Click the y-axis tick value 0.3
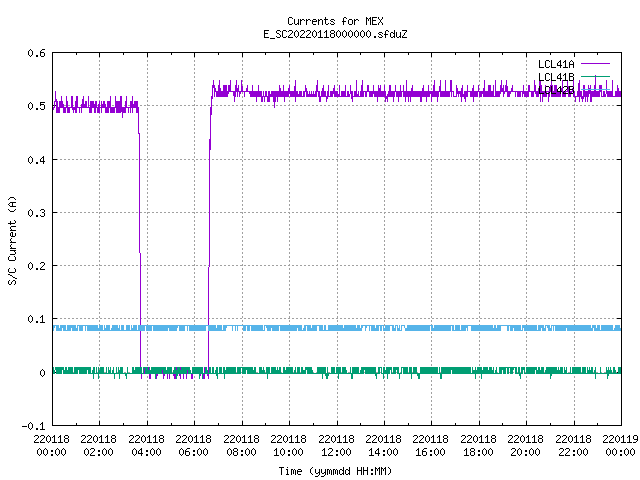This screenshot has height=480, width=640. tap(36, 213)
